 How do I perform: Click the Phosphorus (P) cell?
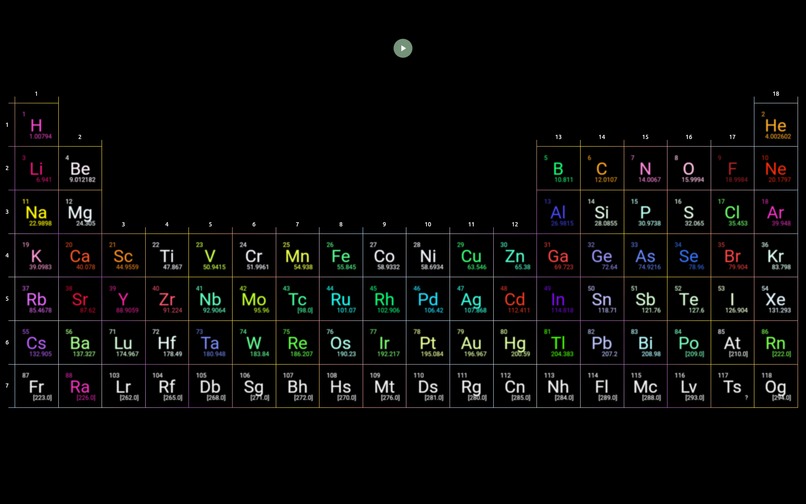click(645, 212)
